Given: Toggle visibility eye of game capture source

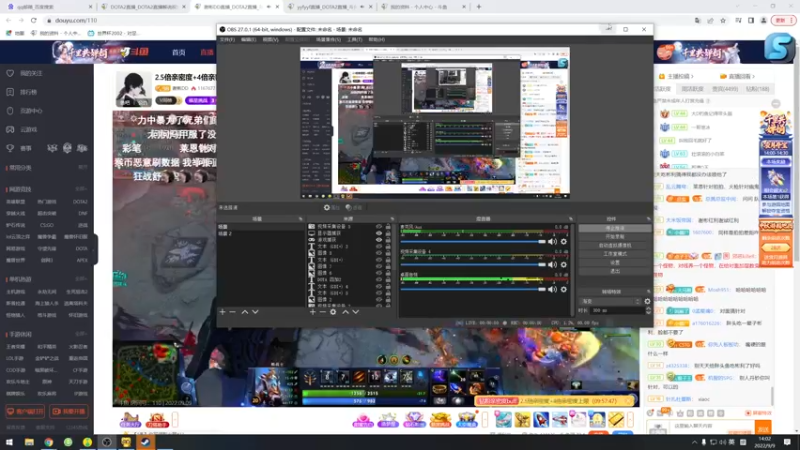Looking at the screenshot, I should [x=379, y=240].
